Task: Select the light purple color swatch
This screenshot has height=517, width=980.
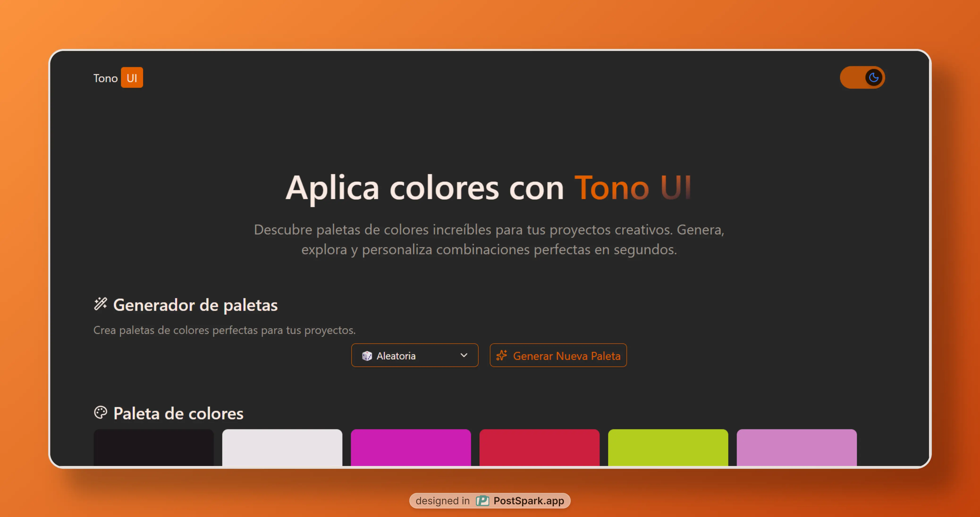Action: (x=797, y=447)
